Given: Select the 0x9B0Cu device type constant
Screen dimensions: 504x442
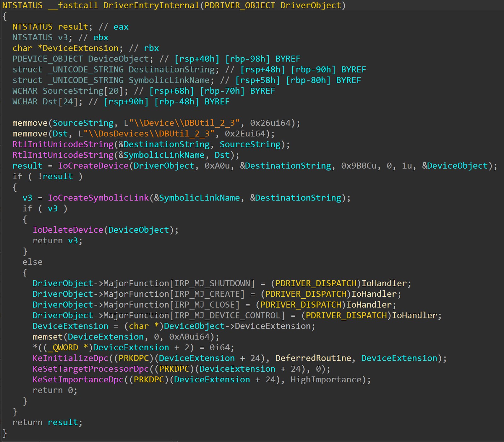Looking at the screenshot, I should point(358,166).
